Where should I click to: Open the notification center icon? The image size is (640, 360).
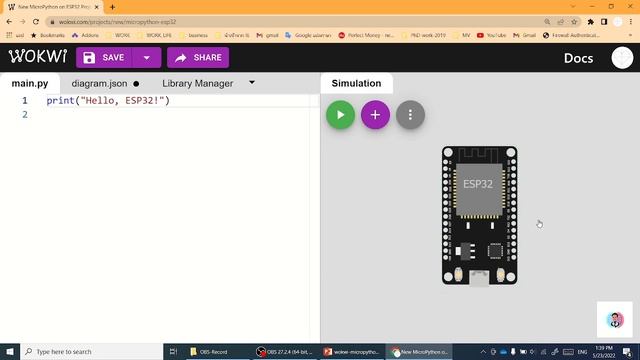[x=628, y=351]
